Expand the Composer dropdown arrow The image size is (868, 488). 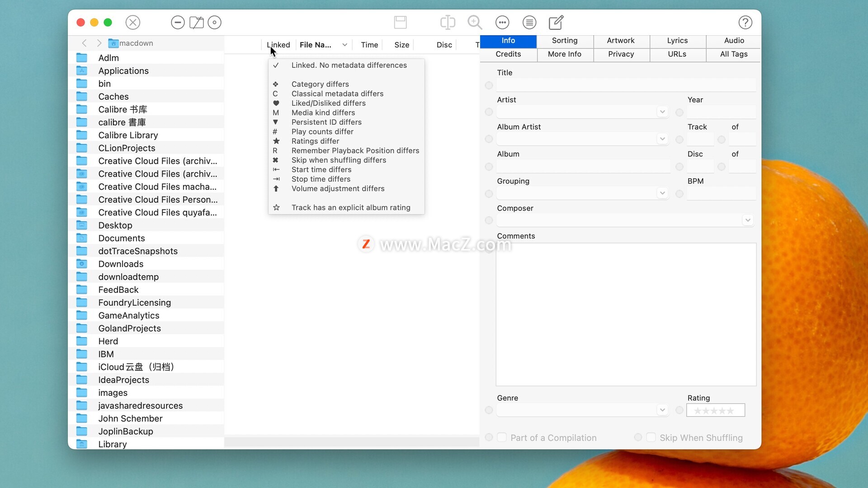pyautogui.click(x=748, y=220)
